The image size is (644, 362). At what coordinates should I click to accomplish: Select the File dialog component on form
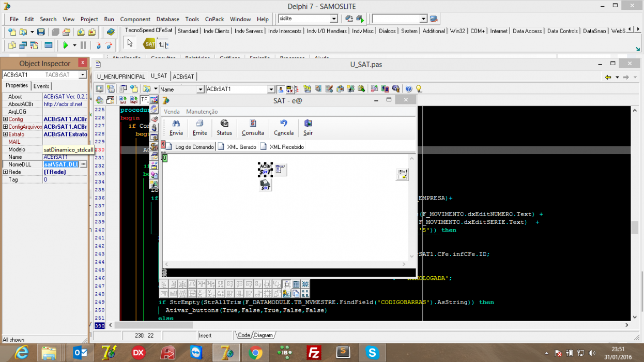pos(402,174)
